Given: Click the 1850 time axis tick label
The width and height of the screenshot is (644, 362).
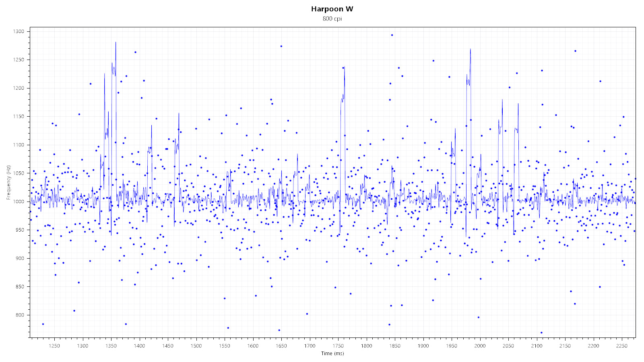Looking at the screenshot, I should point(395,346).
